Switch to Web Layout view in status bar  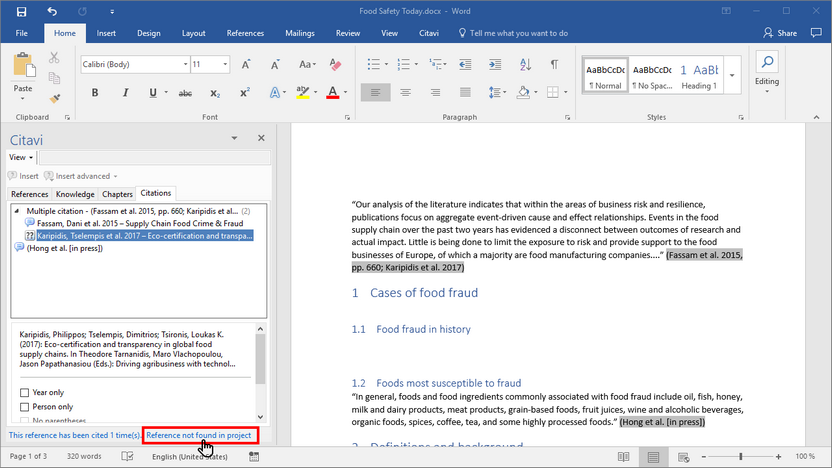pyautogui.click(x=683, y=457)
